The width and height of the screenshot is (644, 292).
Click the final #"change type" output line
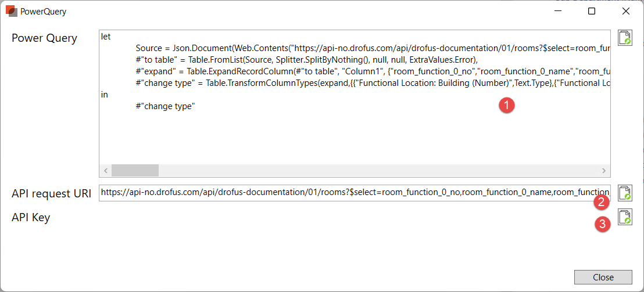165,106
